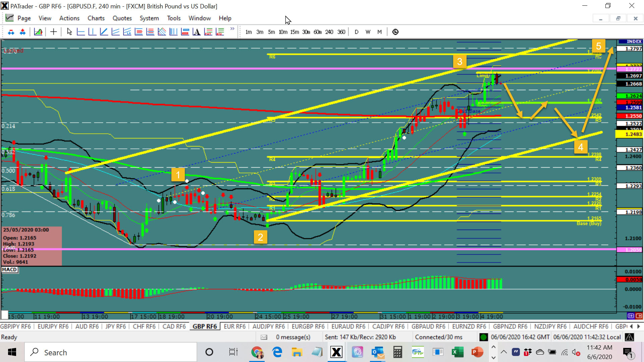Select the linear regression LR channel tool

127,32
